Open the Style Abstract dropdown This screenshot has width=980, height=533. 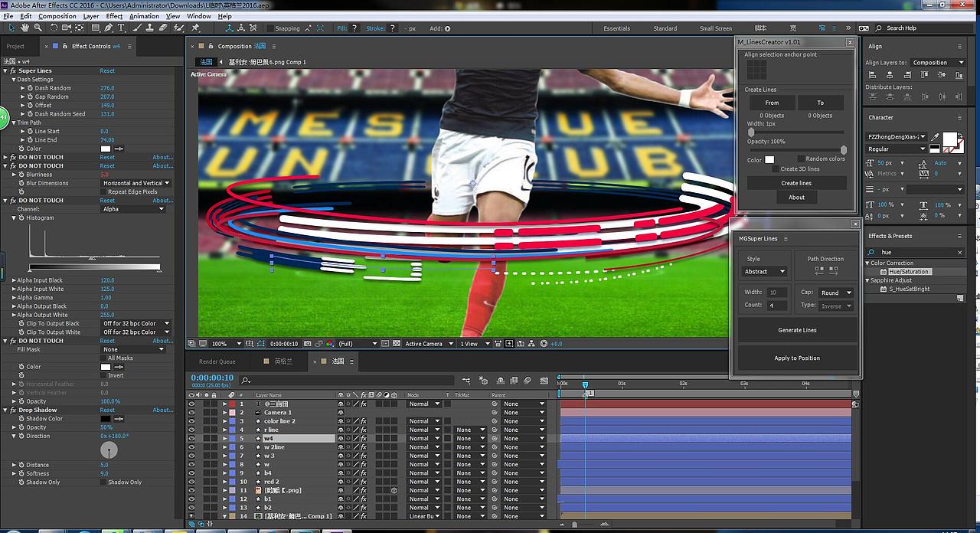(765, 271)
